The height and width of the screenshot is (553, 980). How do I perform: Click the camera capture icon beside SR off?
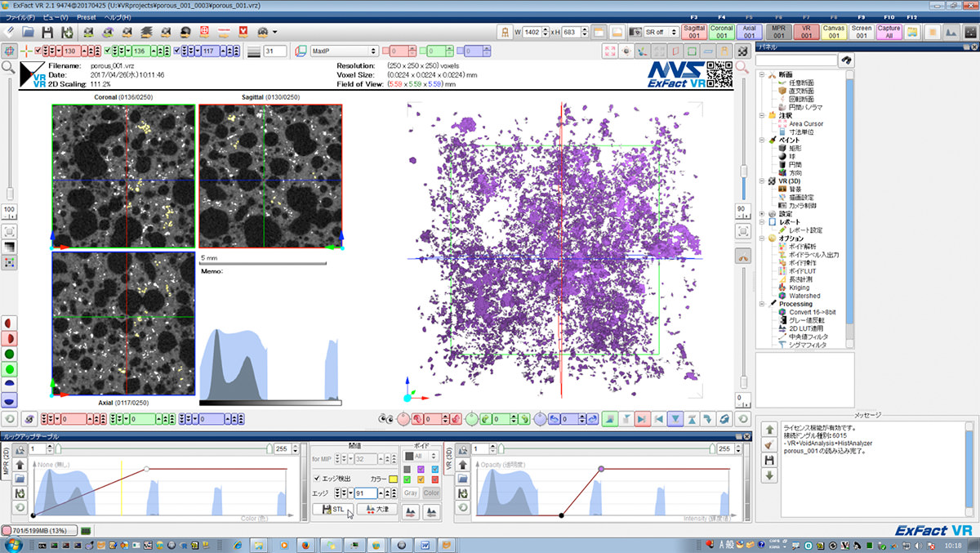(x=634, y=32)
